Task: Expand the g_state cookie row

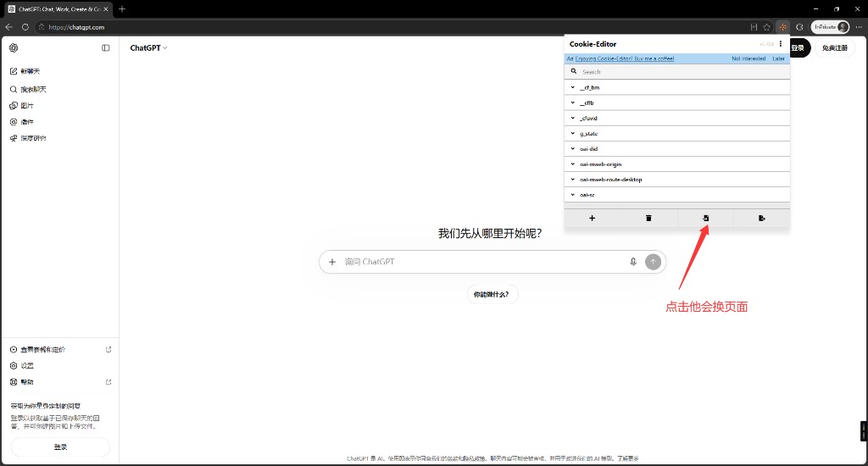Action: pos(677,133)
